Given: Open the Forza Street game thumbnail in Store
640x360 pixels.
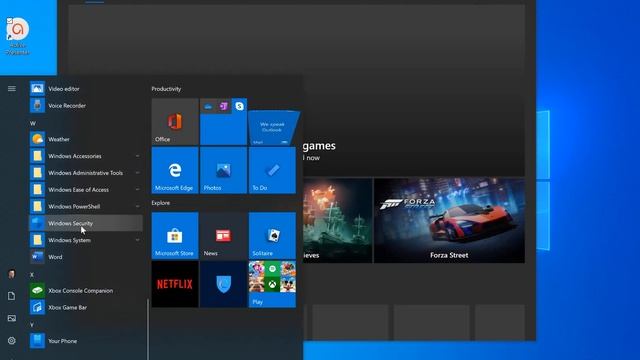Looking at the screenshot, I should click(x=449, y=220).
